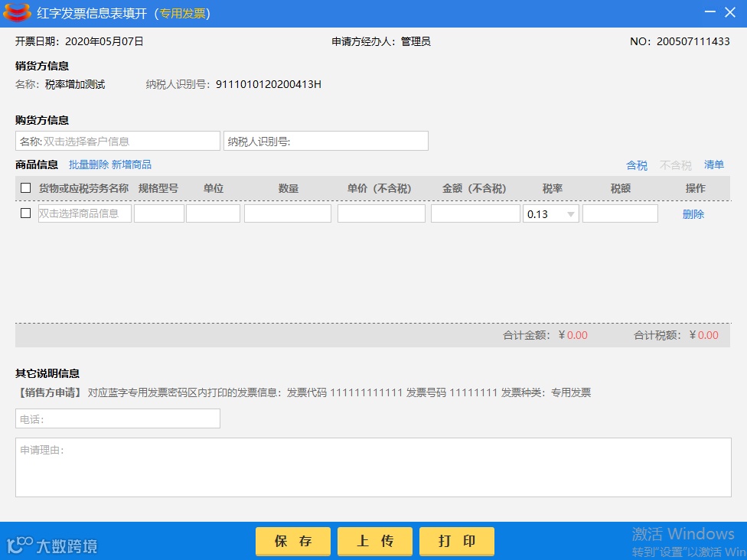This screenshot has width=747, height=560.
Task: Click the 批量删除 link
Action: 89,164
